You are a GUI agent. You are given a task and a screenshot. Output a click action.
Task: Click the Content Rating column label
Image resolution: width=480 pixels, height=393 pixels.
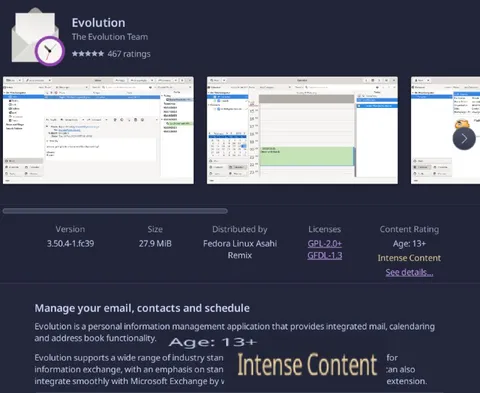coord(409,229)
